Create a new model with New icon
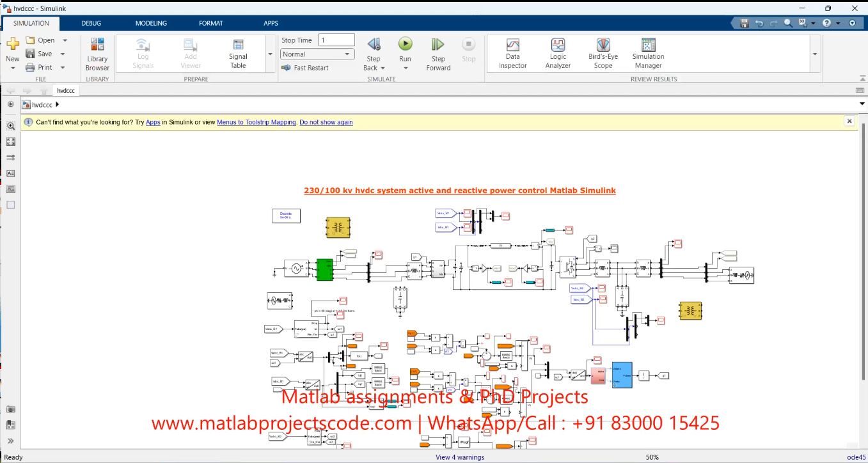This screenshot has width=868, height=463. tap(13, 44)
